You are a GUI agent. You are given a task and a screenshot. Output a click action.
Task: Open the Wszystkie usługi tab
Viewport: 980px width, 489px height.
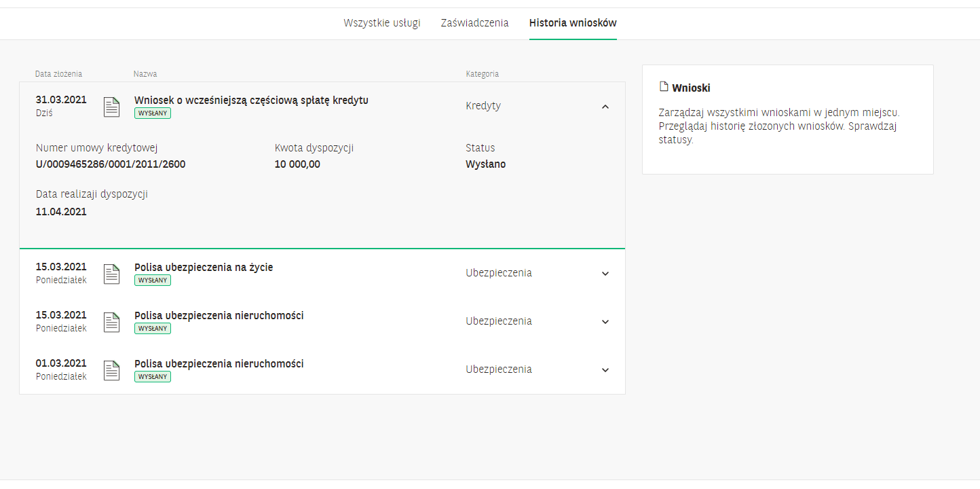(x=382, y=22)
